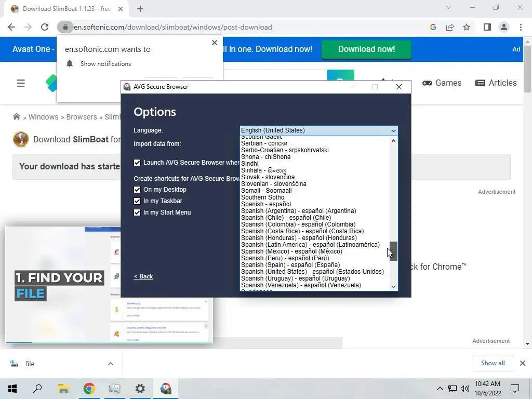532x399 pixels.
Task: Open Settings gear in taskbar
Action: (140, 389)
